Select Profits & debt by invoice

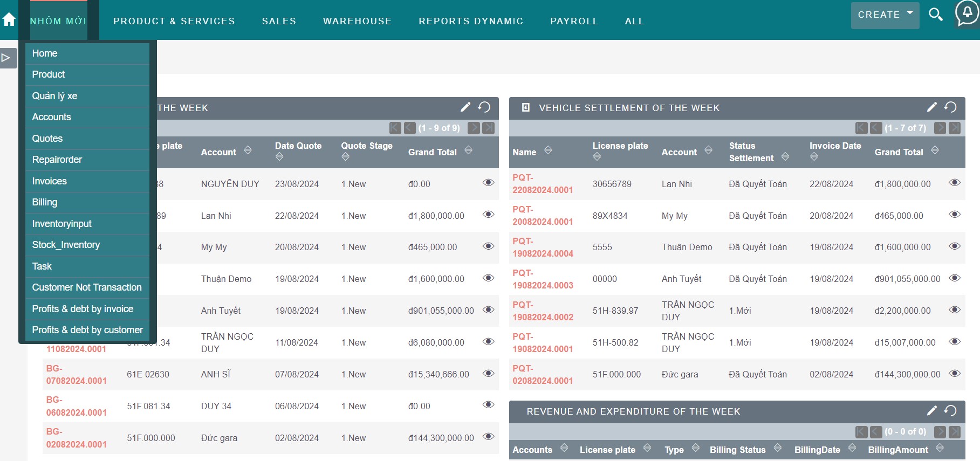(87, 309)
